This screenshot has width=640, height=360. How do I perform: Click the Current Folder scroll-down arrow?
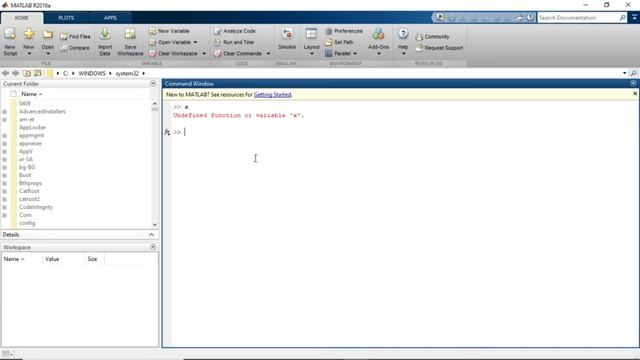point(155,225)
